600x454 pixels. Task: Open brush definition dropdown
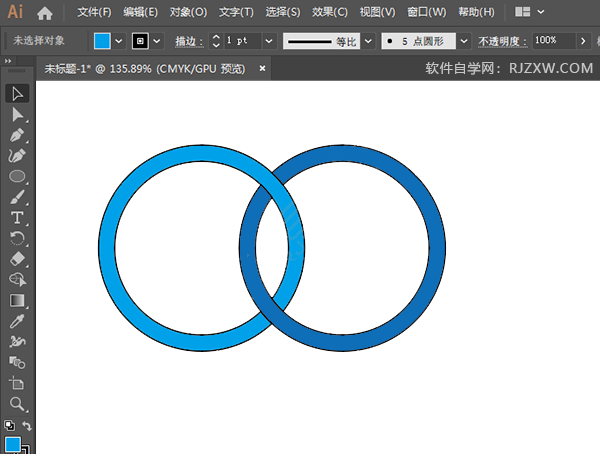point(463,41)
